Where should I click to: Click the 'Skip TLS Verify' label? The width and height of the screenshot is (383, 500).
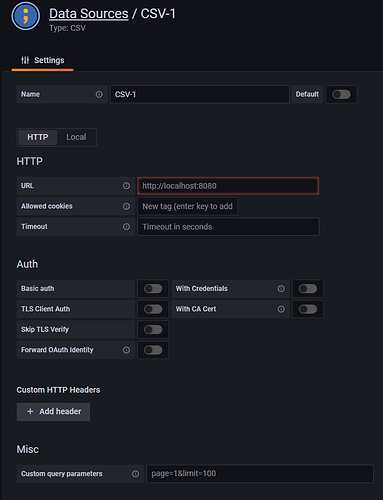(45, 330)
